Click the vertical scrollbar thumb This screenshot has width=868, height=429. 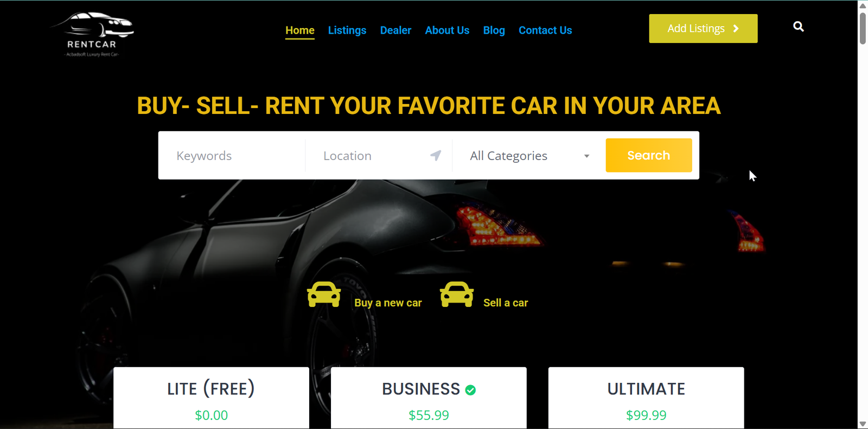pyautogui.click(x=863, y=28)
